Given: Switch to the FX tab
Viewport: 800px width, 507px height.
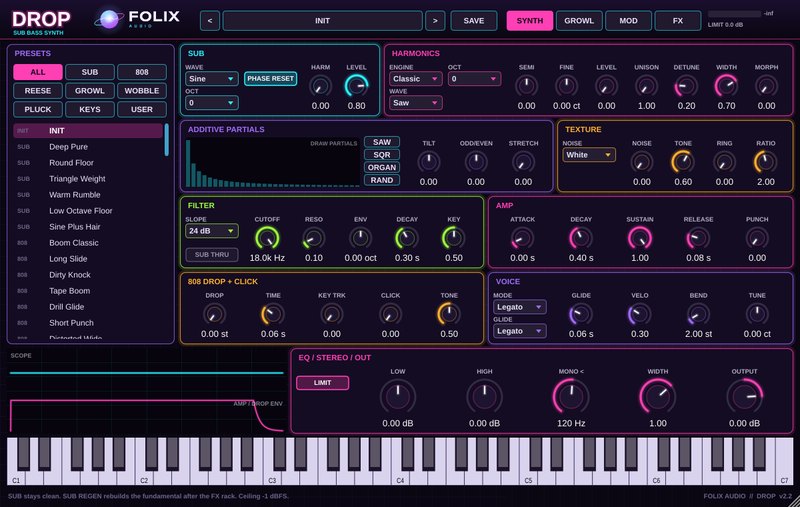Looking at the screenshot, I should [678, 21].
